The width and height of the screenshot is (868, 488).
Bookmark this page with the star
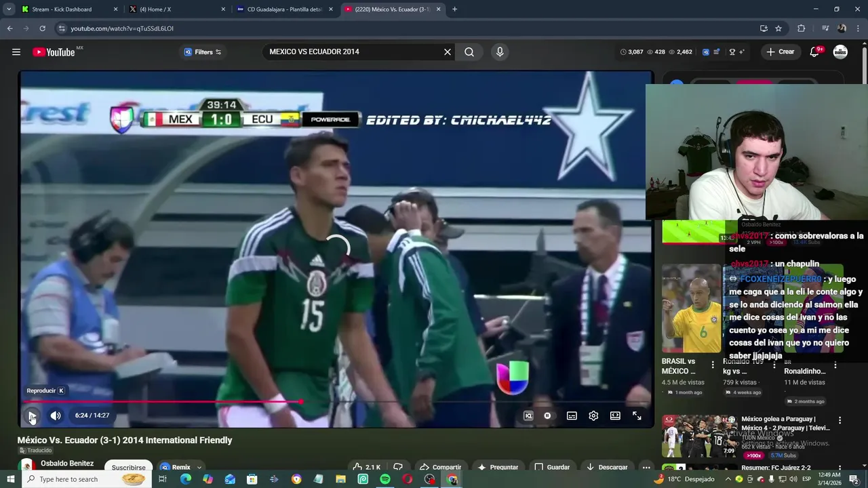point(778,28)
